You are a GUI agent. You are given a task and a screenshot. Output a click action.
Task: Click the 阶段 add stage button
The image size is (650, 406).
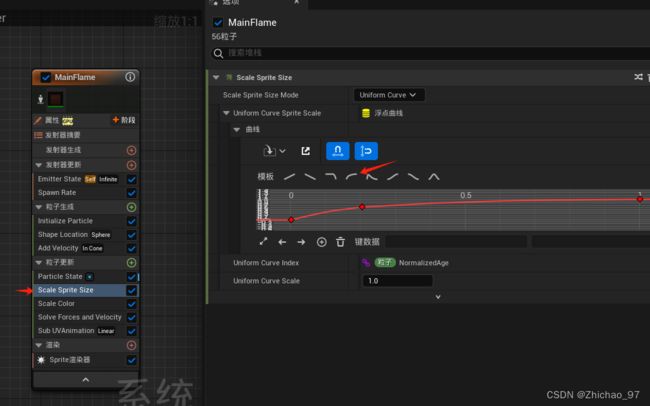(x=124, y=120)
